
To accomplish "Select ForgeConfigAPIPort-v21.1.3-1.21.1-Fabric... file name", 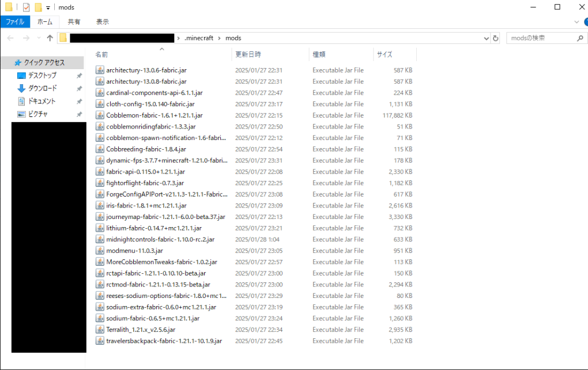I will (x=167, y=194).
